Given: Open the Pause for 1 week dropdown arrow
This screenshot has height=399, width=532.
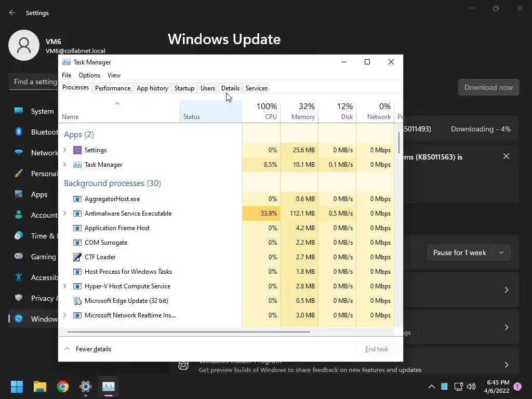Looking at the screenshot, I should (x=501, y=252).
